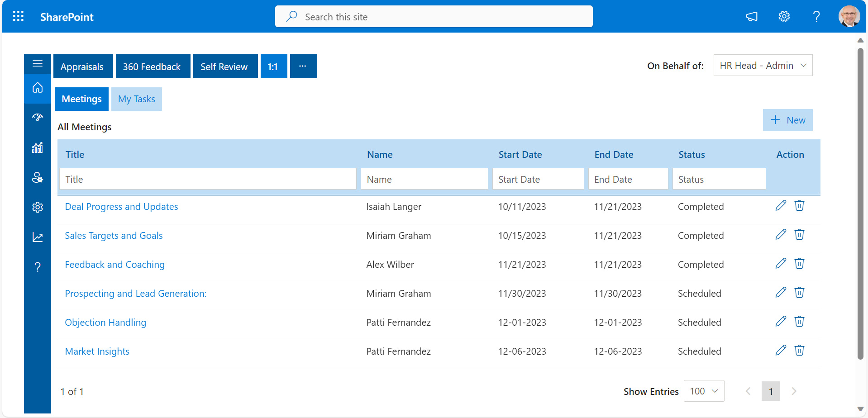Sort by Name column header
868x418 pixels.
[x=380, y=155]
